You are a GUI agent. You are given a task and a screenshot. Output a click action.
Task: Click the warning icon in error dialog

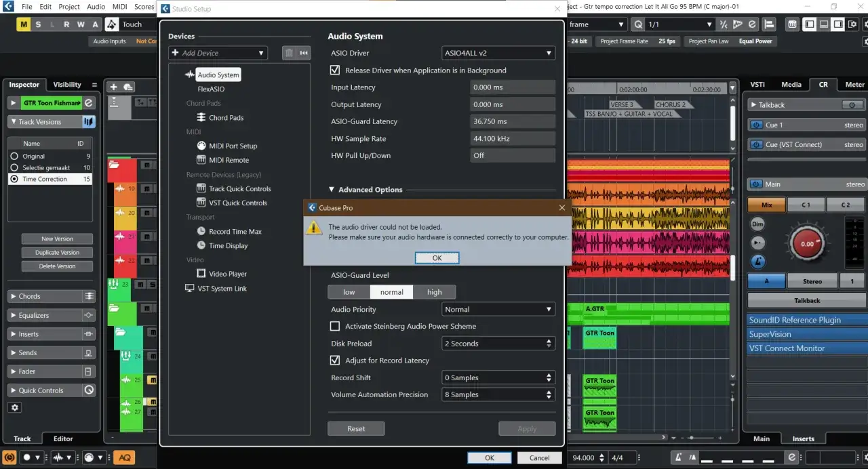pyautogui.click(x=314, y=227)
